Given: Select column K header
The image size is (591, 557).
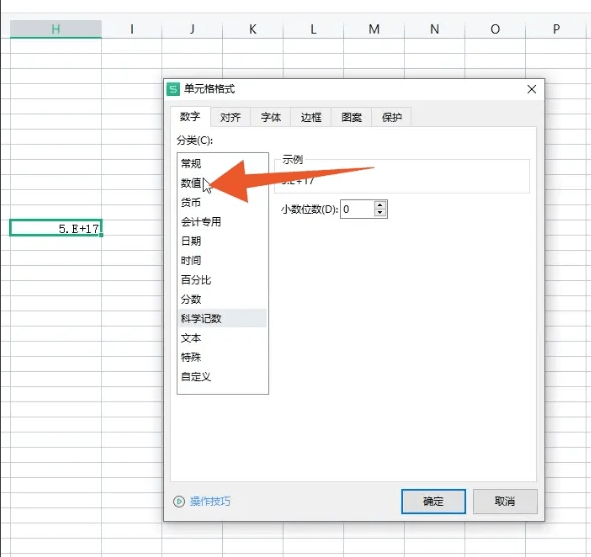Looking at the screenshot, I should [253, 29].
